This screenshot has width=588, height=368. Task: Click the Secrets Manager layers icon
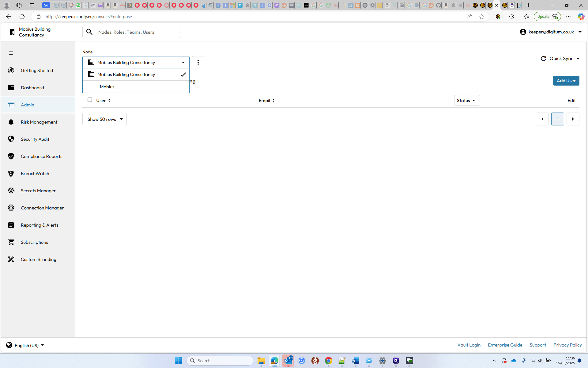coord(11,191)
